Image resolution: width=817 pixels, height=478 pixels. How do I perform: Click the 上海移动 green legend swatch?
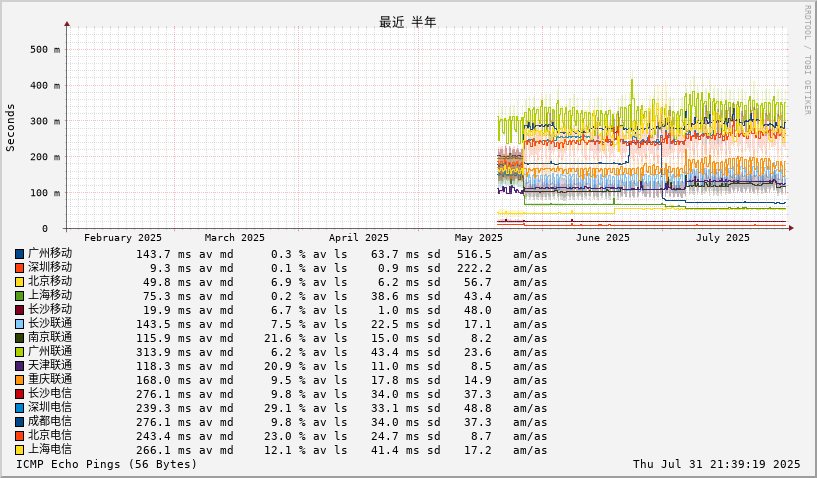tap(19, 296)
